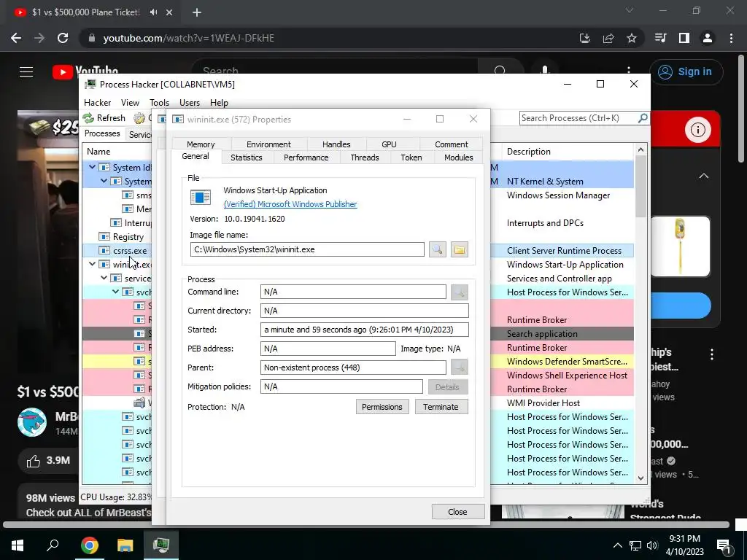Collapse the svchost tree node under services
The height and width of the screenshot is (560, 747).
click(116, 292)
